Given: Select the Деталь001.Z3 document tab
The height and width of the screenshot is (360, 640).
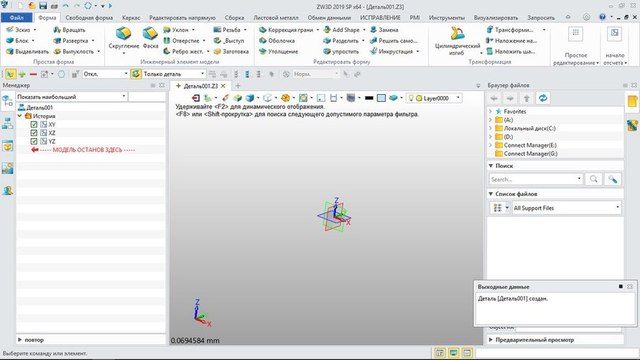Looking at the screenshot, I should click(200, 86).
